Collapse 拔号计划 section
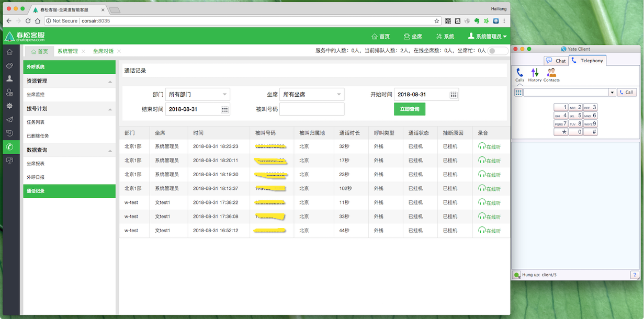Image resolution: width=644 pixels, height=319 pixels. [x=110, y=109]
